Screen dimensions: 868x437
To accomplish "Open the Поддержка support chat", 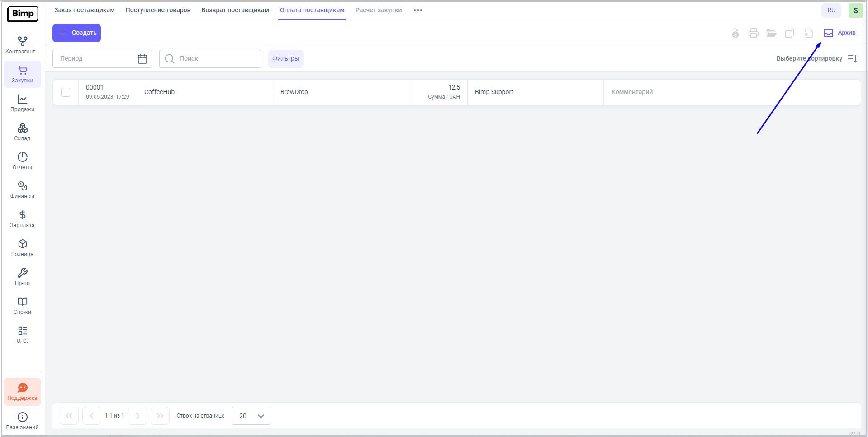I will tap(22, 392).
